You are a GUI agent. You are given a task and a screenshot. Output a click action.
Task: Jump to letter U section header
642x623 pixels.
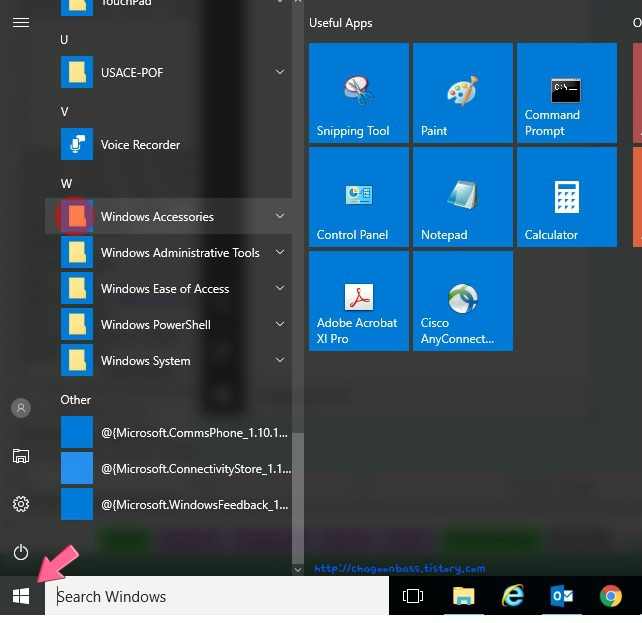(x=64, y=40)
